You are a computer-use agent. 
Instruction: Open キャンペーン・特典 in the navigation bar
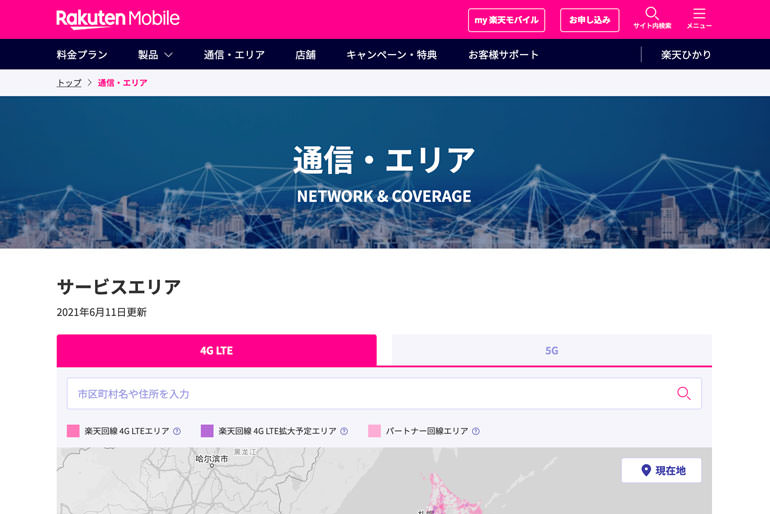(x=391, y=54)
